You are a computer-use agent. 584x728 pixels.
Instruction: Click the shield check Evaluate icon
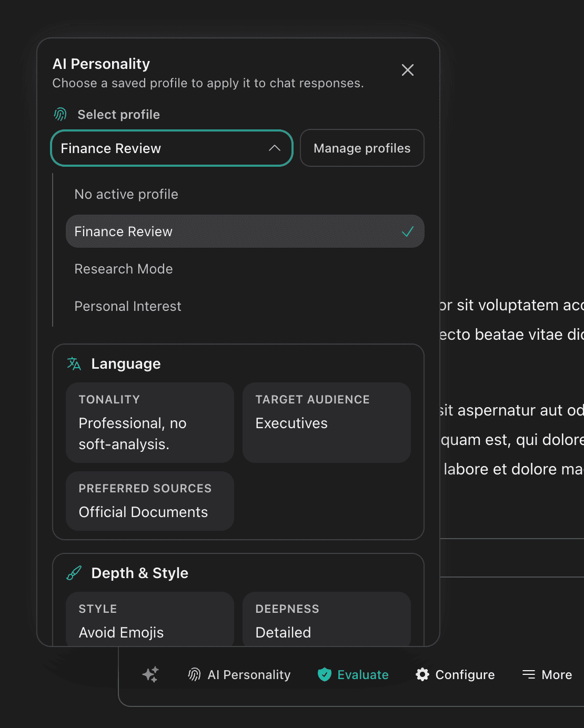[325, 674]
